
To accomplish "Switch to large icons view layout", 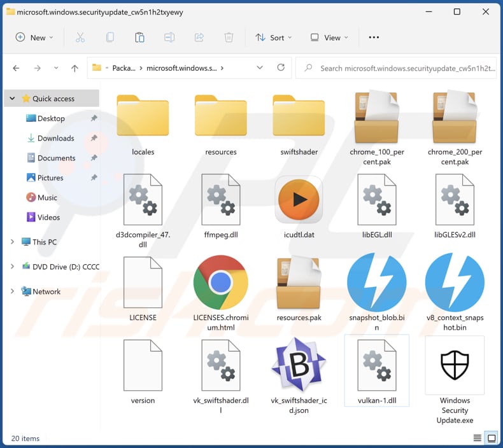I will (x=492, y=438).
